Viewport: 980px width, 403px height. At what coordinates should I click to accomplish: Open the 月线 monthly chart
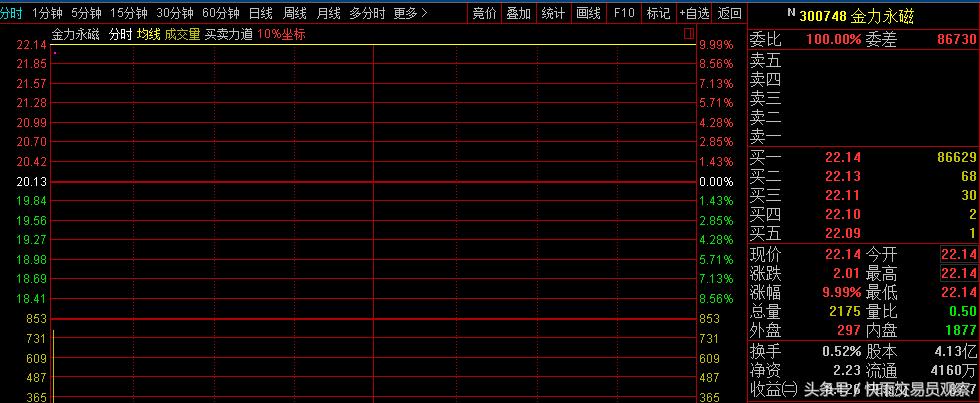pyautogui.click(x=328, y=12)
